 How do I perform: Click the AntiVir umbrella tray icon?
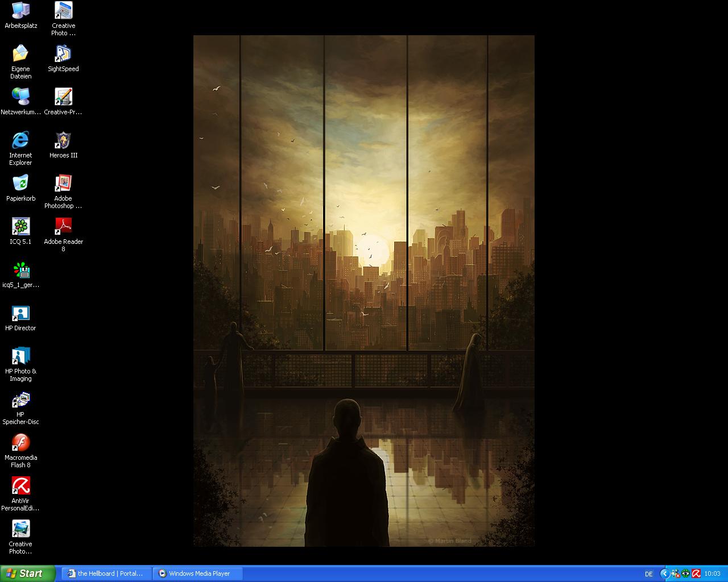(x=696, y=573)
